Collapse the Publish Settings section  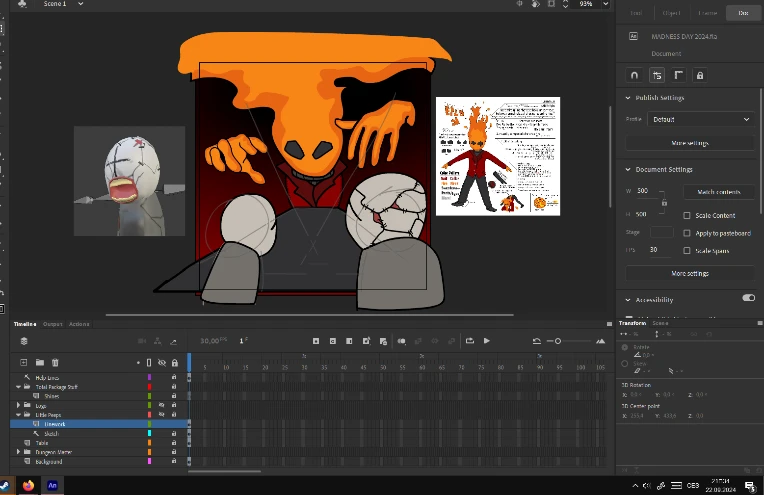coord(628,98)
